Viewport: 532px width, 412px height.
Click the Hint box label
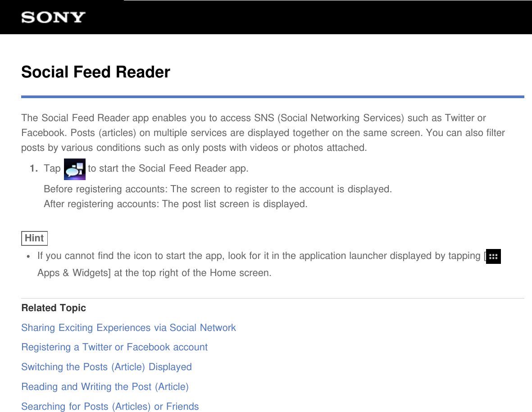[x=34, y=238]
